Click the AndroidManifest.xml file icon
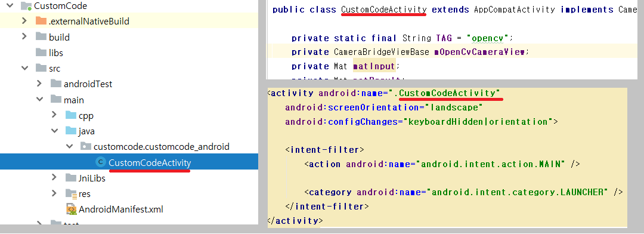644x234 pixels. 71,210
